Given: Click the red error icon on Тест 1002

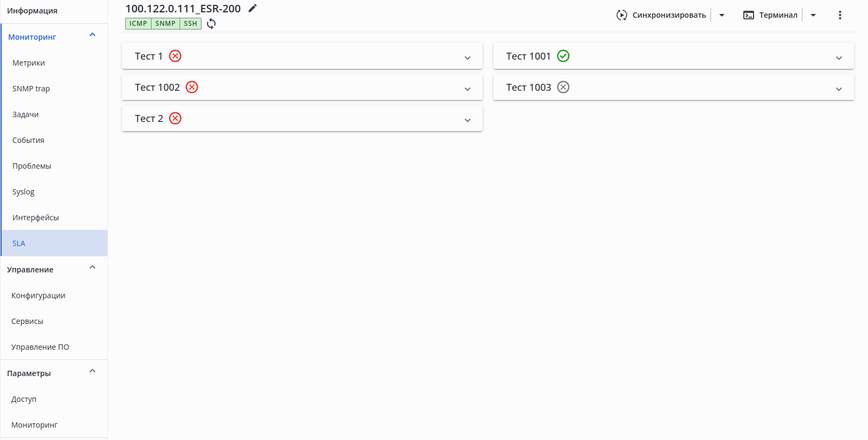Looking at the screenshot, I should pyautogui.click(x=192, y=87).
